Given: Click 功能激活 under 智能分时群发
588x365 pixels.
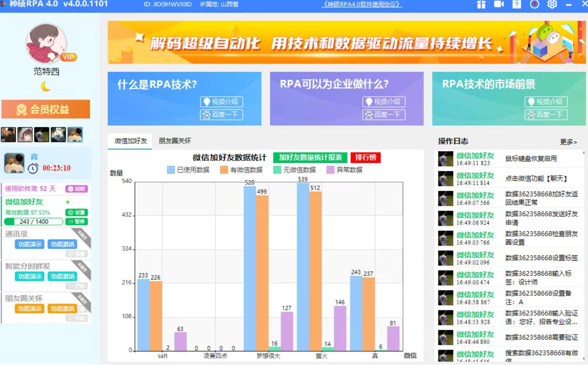Looking at the screenshot, I should pyautogui.click(x=62, y=276).
